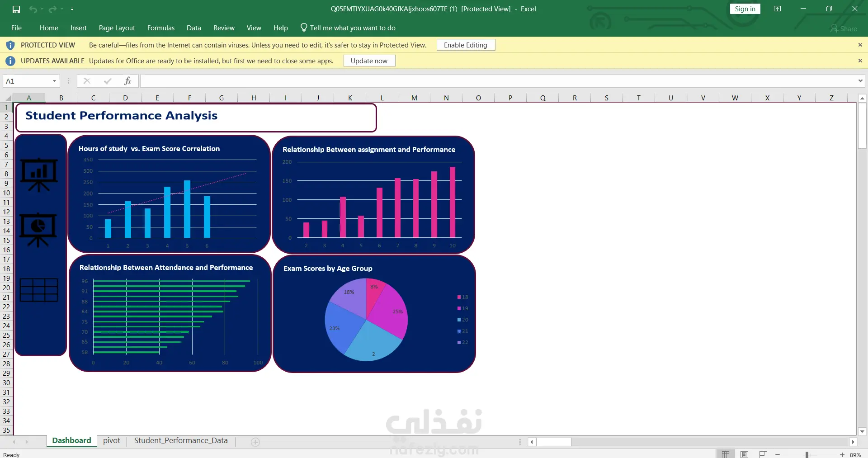The height and width of the screenshot is (458, 868).
Task: Switch to Page Layout view icon
Action: [744, 454]
